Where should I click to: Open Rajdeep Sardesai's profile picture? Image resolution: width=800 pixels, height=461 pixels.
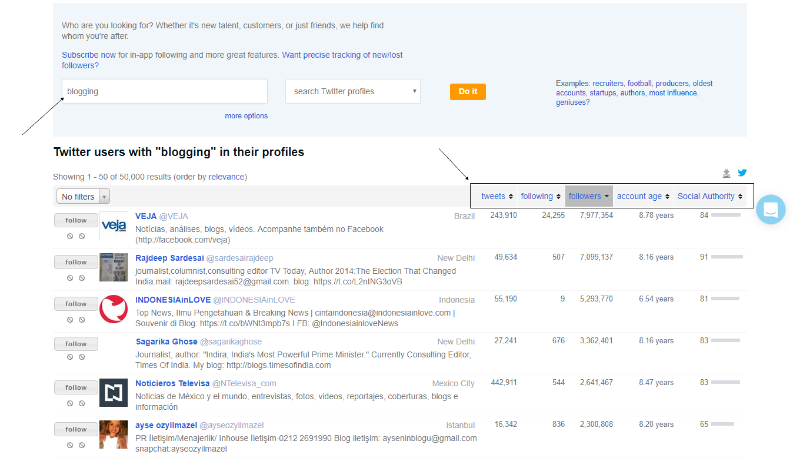(113, 267)
